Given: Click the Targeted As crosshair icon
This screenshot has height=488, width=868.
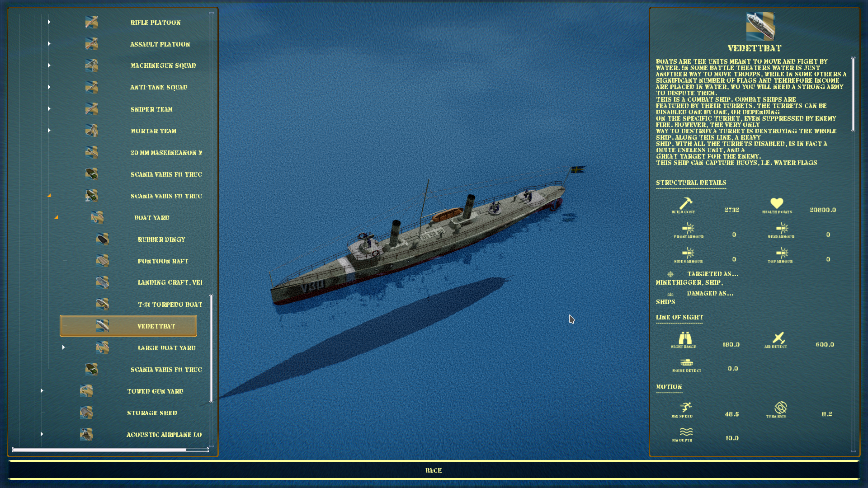Looking at the screenshot, I should 670,274.
